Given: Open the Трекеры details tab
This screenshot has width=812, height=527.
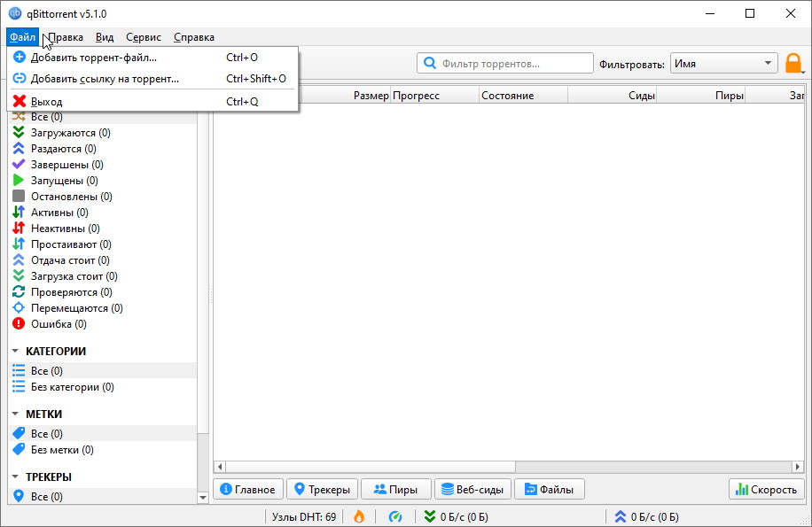Looking at the screenshot, I should click(x=322, y=489).
